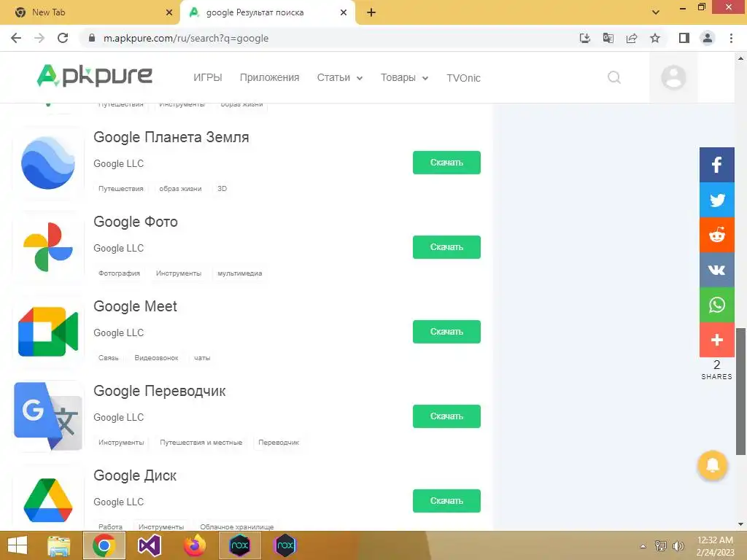Screen dimensions: 747x560
Task: Share the page on VK
Action: 716,270
